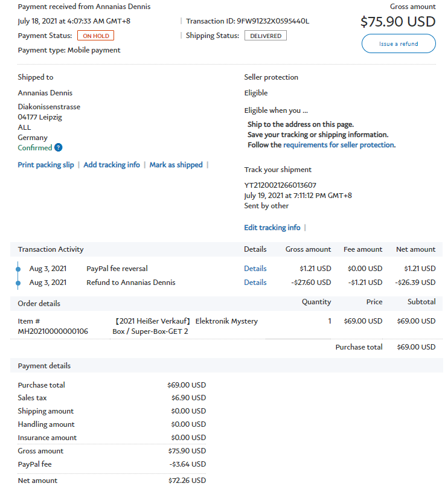This screenshot has width=448, height=486.
Task: Click the Issue a refund button
Action: tap(398, 44)
